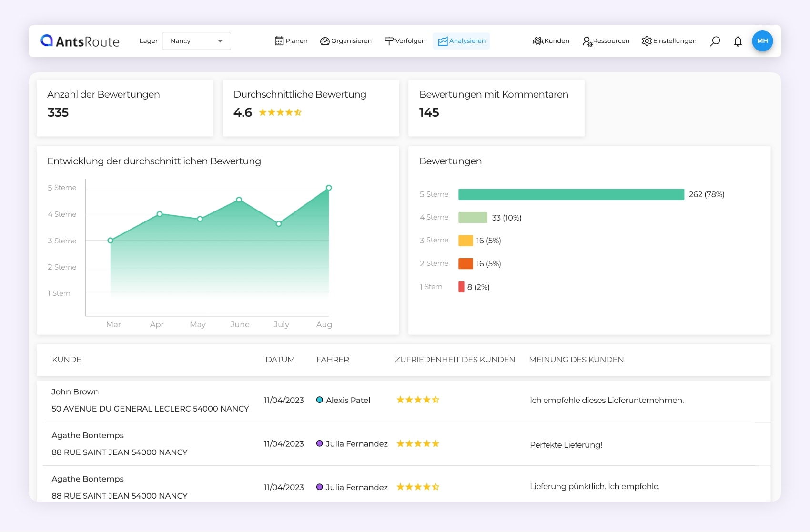The width and height of the screenshot is (810, 532).
Task: Open the MH user avatar menu
Action: tap(762, 41)
